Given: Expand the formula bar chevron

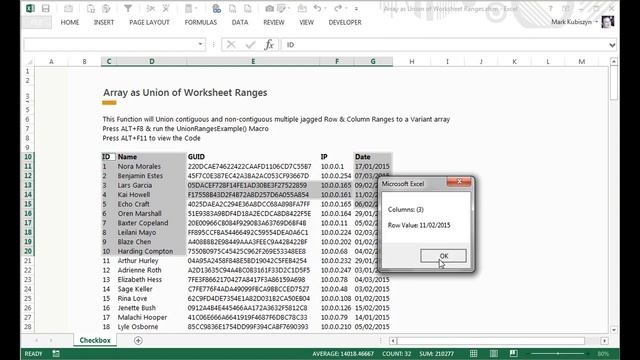Looking at the screenshot, I should (x=612, y=45).
